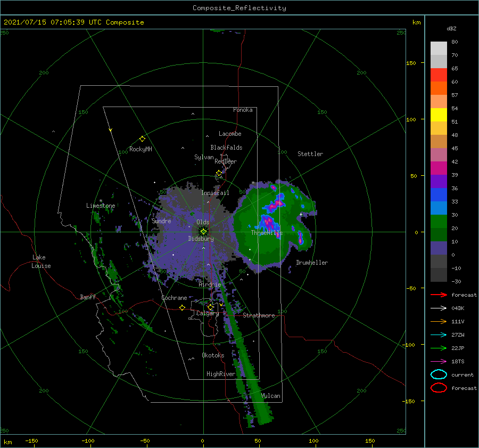Click the cyan 27ZW arrow in legend

coord(439,335)
